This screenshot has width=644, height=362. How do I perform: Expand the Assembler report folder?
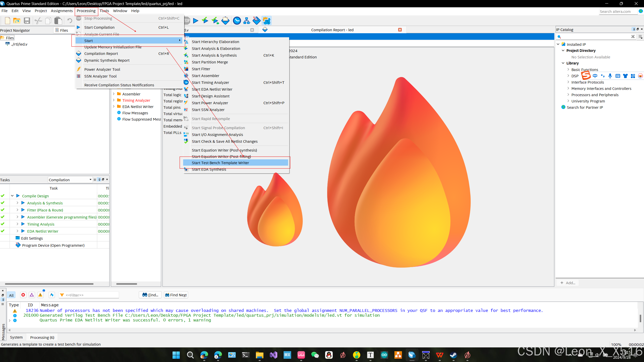pos(114,94)
